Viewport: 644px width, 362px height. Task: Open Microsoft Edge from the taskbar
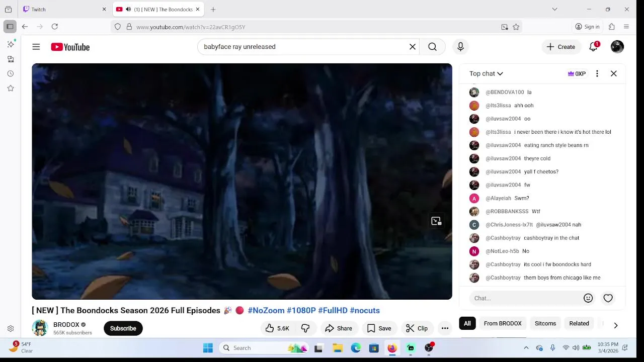pyautogui.click(x=356, y=348)
